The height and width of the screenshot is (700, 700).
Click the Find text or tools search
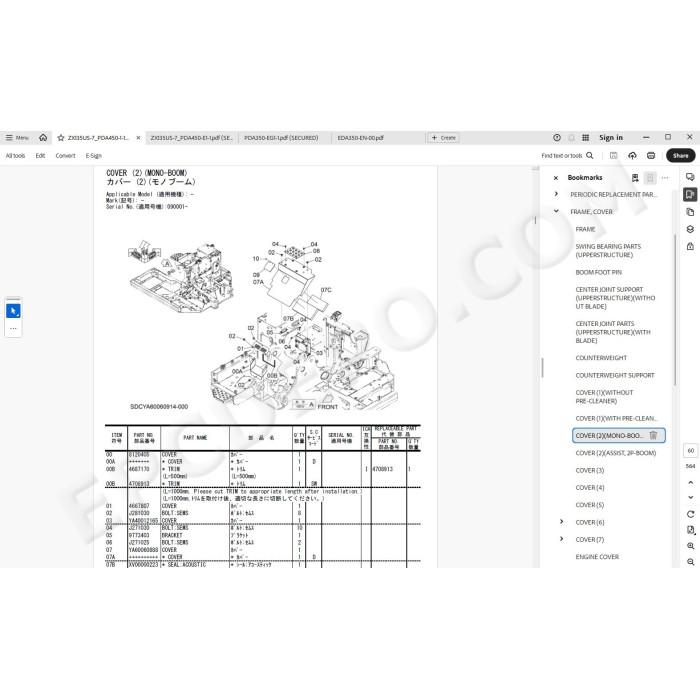click(x=567, y=155)
